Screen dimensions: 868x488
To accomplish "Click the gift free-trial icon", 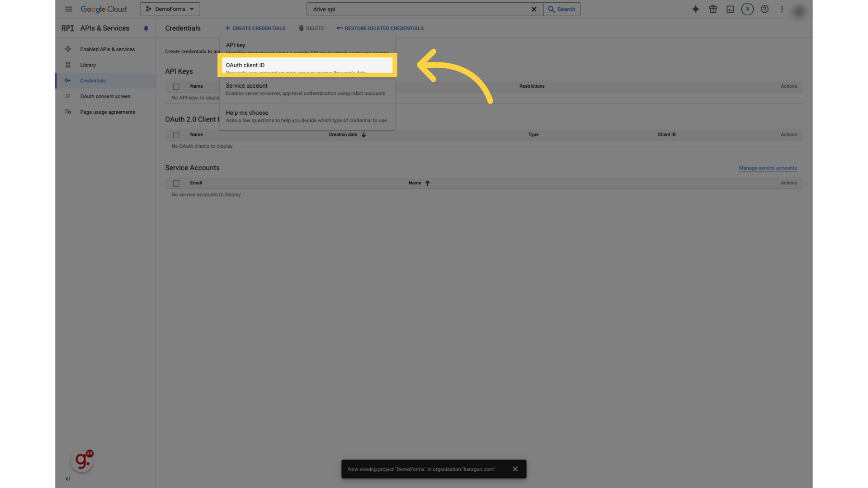I will point(713,9).
